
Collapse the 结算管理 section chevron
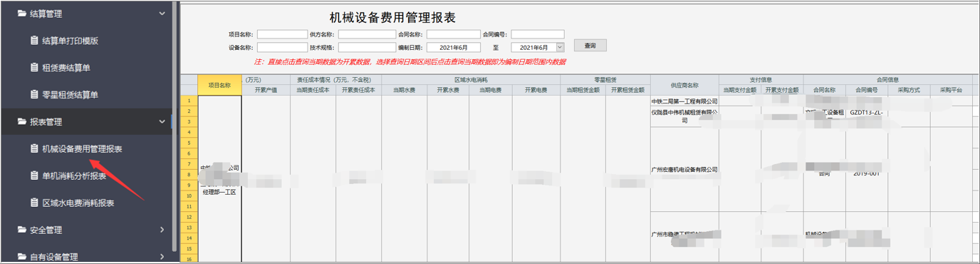point(162,14)
